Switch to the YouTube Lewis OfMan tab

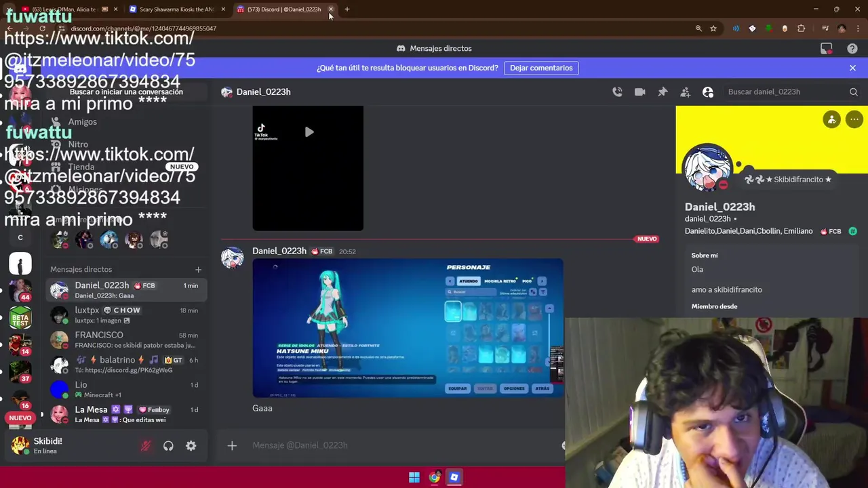(64, 9)
